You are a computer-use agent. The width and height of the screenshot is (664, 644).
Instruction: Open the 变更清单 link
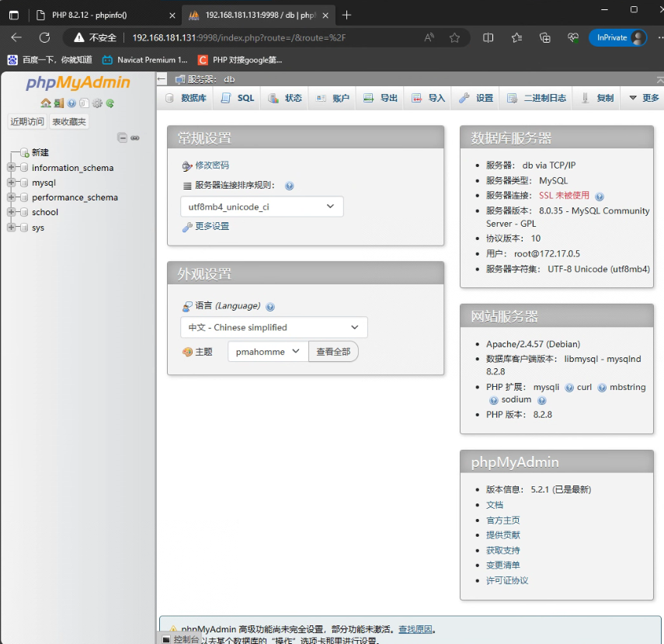pyautogui.click(x=502, y=566)
